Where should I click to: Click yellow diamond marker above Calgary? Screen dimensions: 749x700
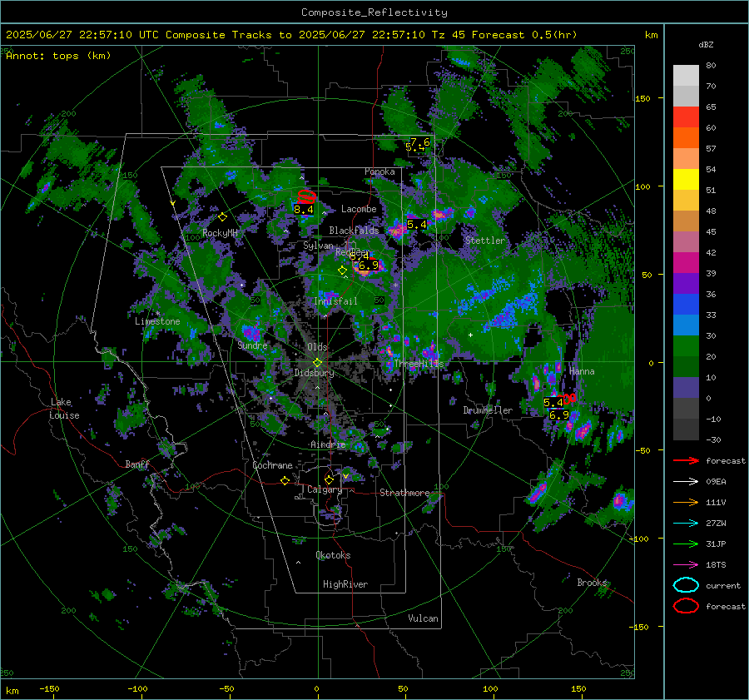(329, 479)
